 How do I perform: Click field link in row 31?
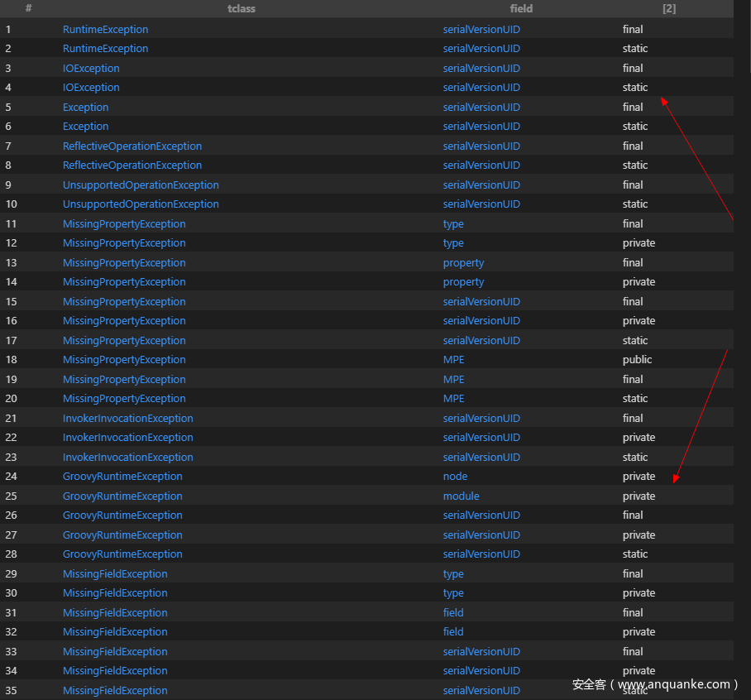coord(453,612)
